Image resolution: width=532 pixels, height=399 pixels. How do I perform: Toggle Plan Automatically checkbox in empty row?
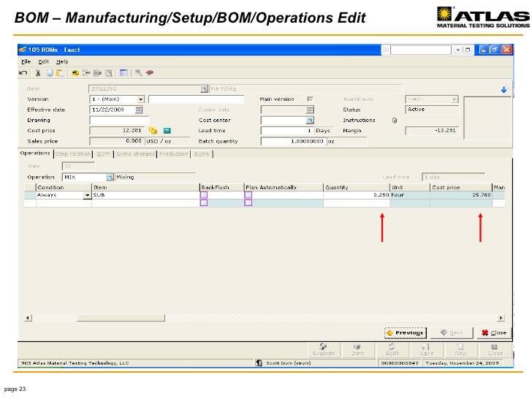248,203
